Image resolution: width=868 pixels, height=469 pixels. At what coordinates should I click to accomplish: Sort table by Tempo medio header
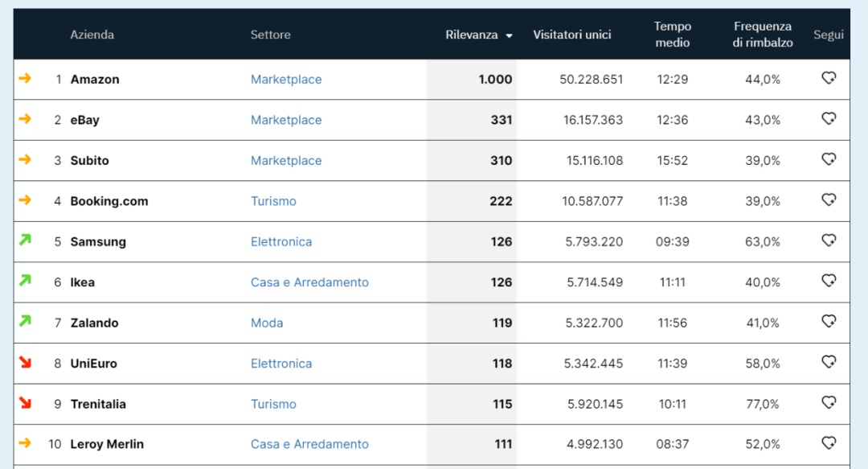(x=673, y=35)
